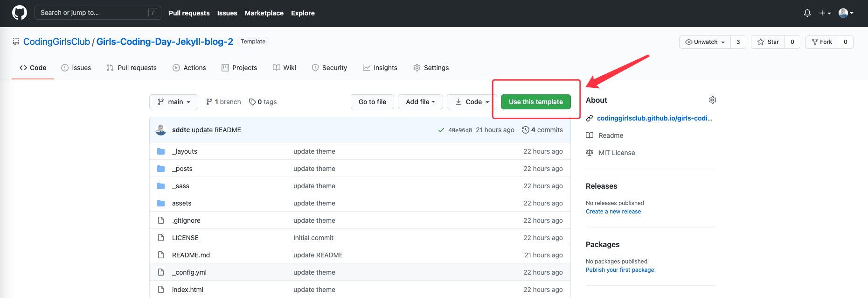View the forks count next to Fork
The image size is (868, 298).
pos(845,42)
